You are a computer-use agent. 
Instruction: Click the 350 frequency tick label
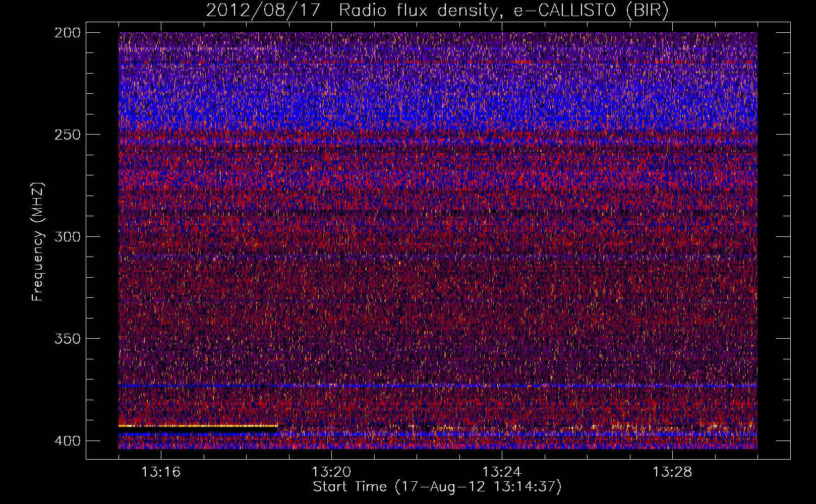point(67,338)
